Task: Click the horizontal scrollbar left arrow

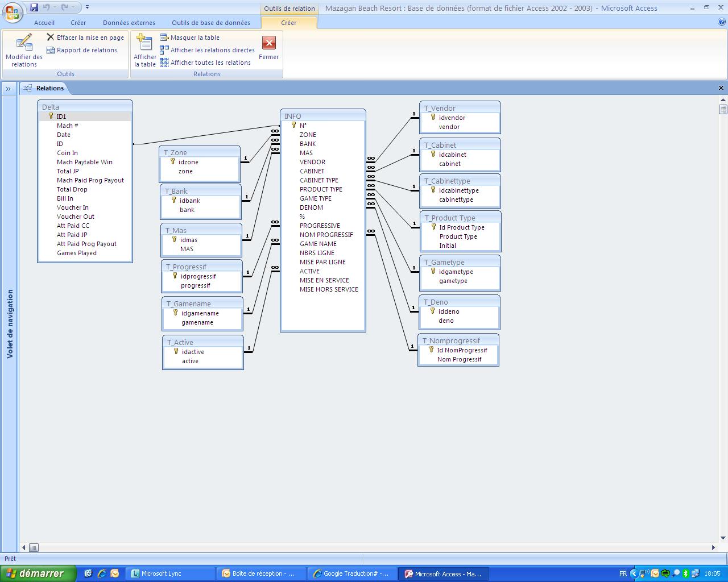Action: point(24,547)
